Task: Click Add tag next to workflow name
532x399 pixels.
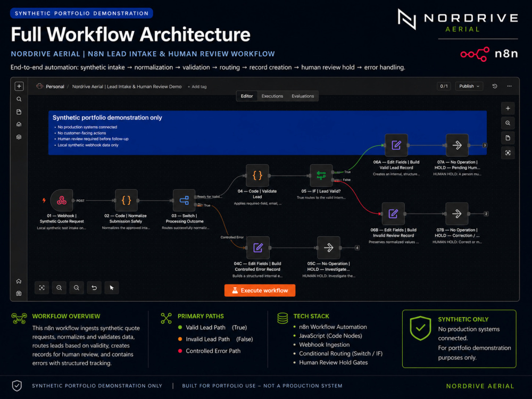Action: pyautogui.click(x=197, y=87)
